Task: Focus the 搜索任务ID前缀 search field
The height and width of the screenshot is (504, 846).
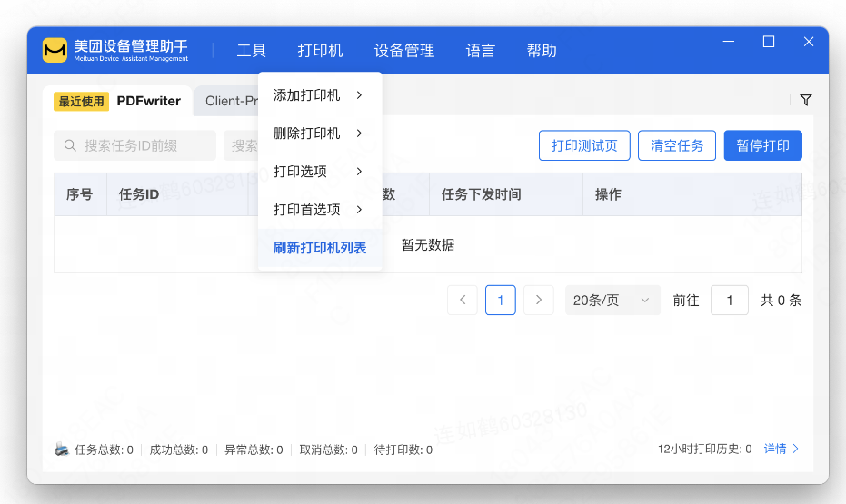Action: pos(134,145)
